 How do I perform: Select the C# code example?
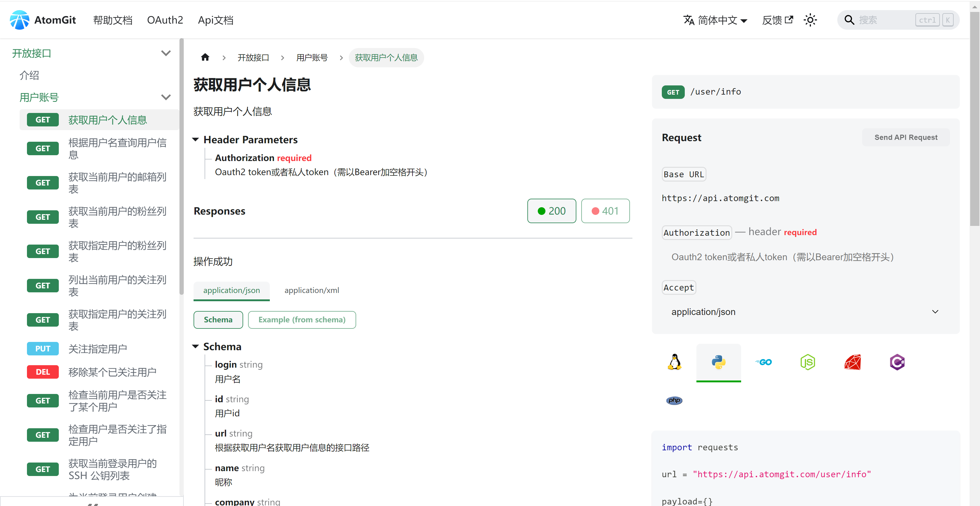coord(897,362)
